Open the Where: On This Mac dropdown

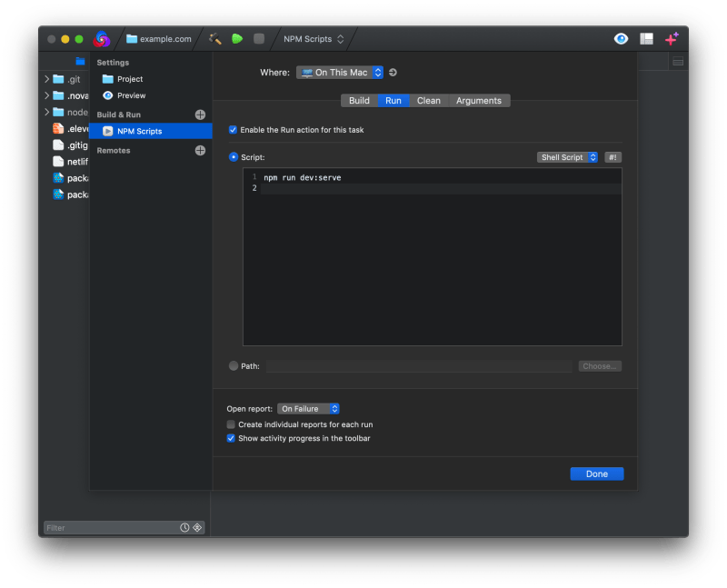coord(340,72)
